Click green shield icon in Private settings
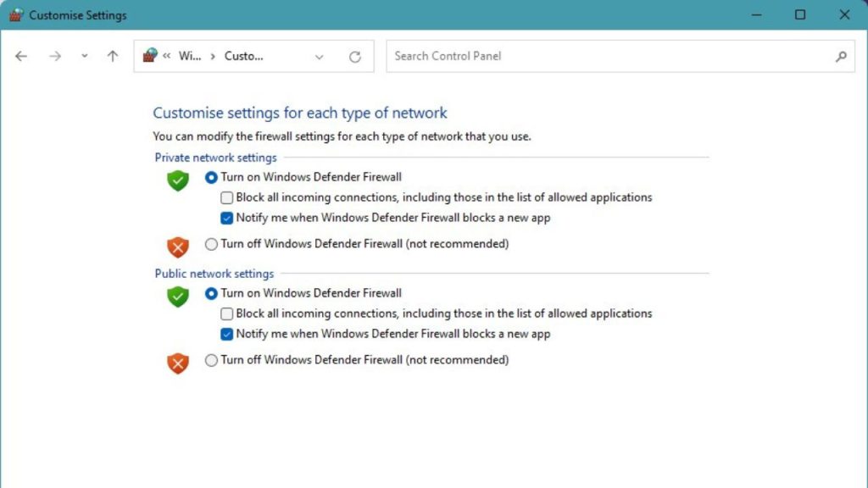 [x=178, y=180]
